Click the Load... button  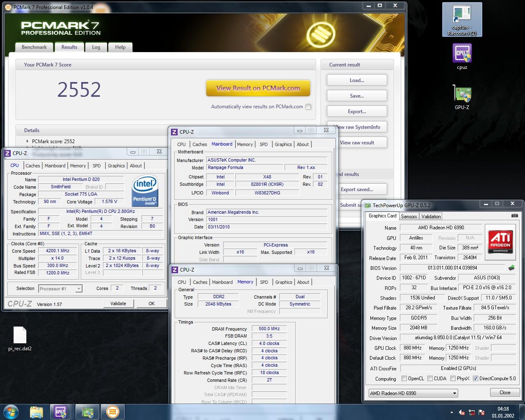tap(357, 80)
